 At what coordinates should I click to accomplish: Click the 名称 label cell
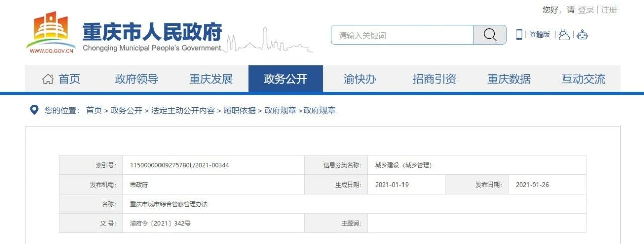tap(91, 204)
